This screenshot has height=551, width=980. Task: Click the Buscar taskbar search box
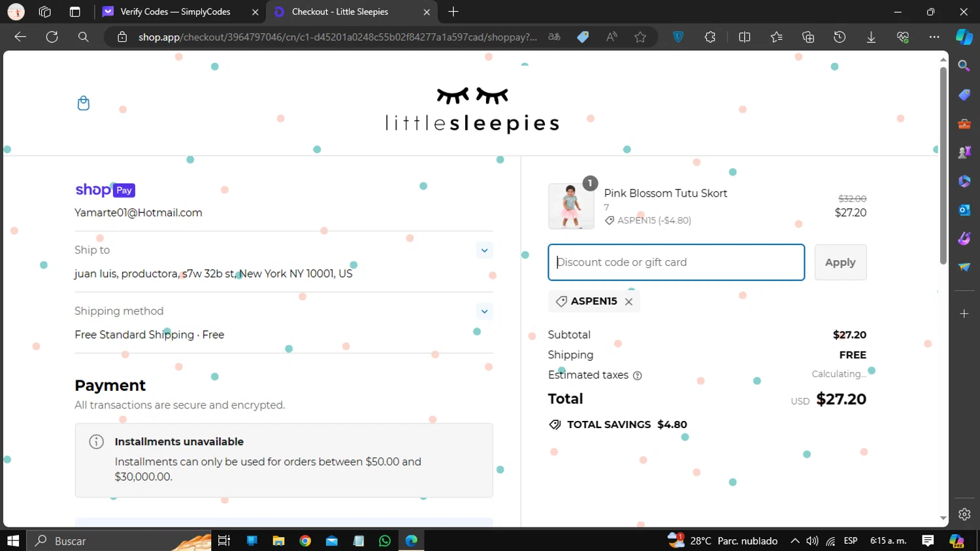(x=120, y=541)
